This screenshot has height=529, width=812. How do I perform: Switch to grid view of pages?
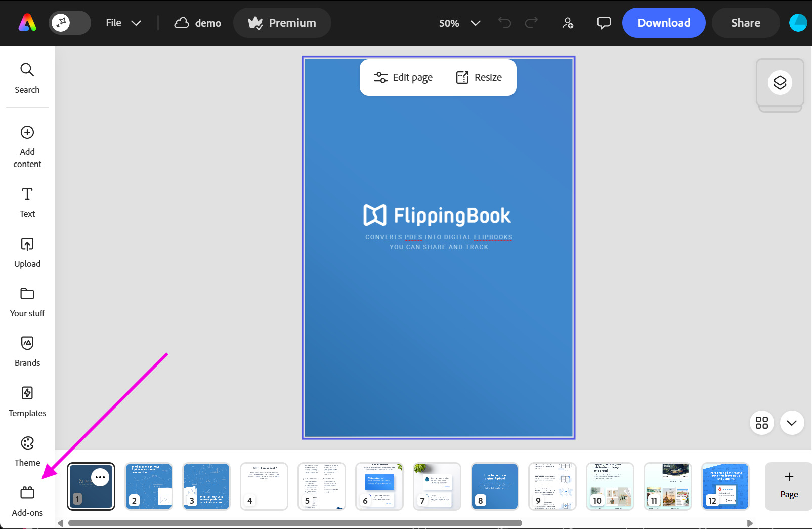(x=761, y=423)
